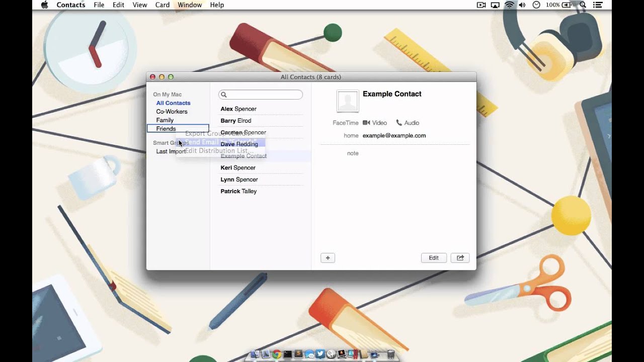Select the Last Import smart group
Viewport: 644px width, 362px height.
click(x=171, y=151)
